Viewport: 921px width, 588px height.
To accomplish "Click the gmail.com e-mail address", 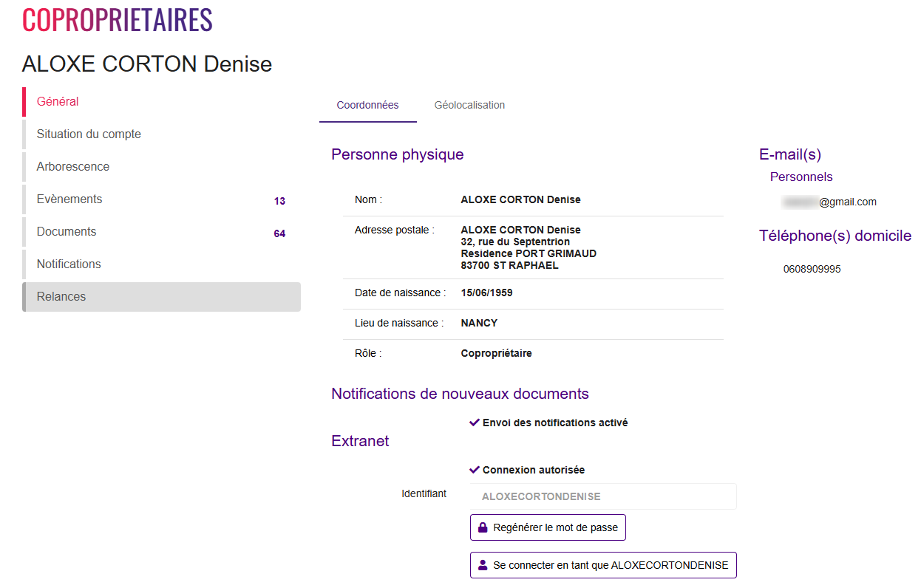I will click(x=829, y=202).
